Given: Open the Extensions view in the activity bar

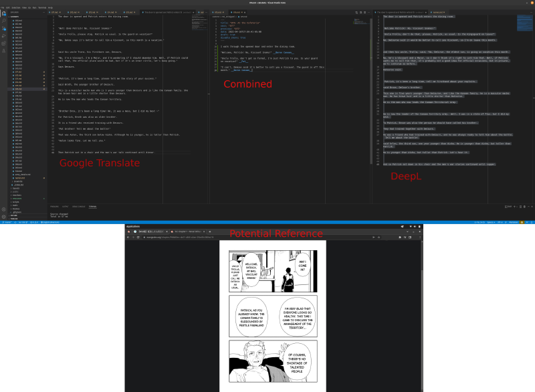Looking at the screenshot, I should 4,43.
